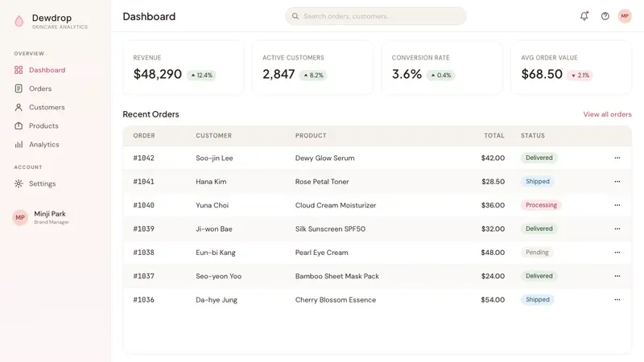
Task: Click product Dewy Glow Serum
Action: coord(325,158)
